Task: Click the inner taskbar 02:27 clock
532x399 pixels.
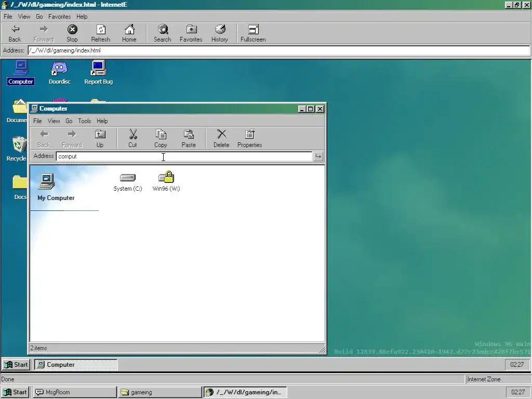Action: [517, 365]
